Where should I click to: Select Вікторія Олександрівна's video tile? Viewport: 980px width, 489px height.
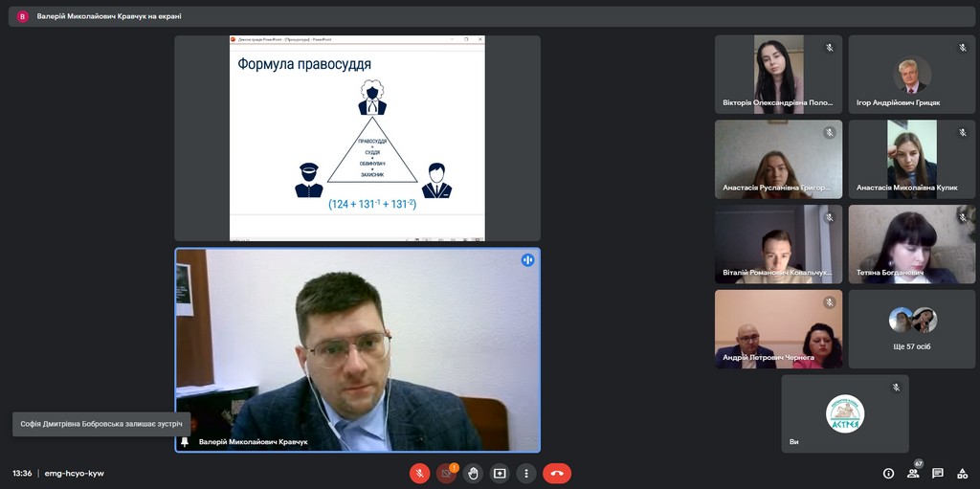778,75
